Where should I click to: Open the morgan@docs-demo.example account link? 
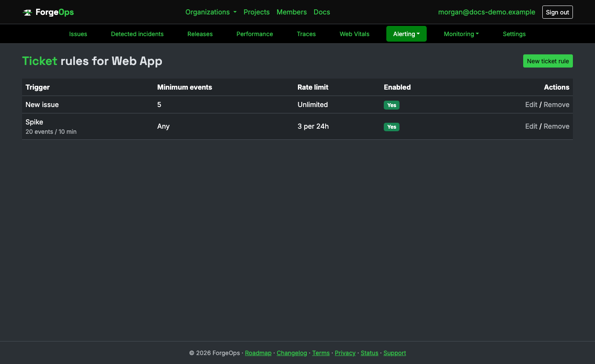[487, 12]
